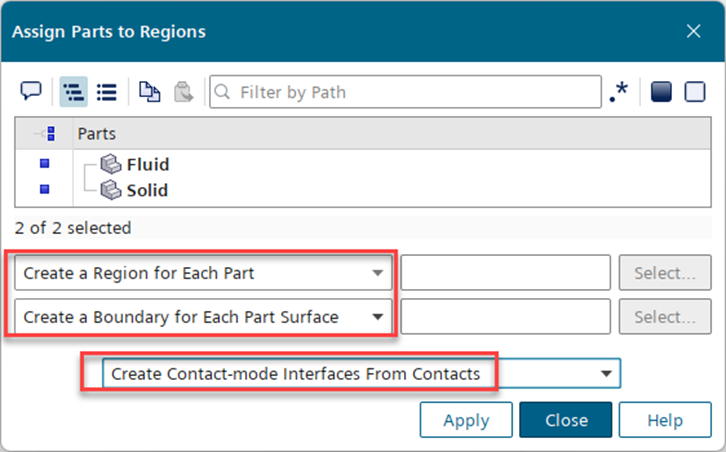Click the Close button at the bottom
The image size is (726, 452).
tap(565, 420)
